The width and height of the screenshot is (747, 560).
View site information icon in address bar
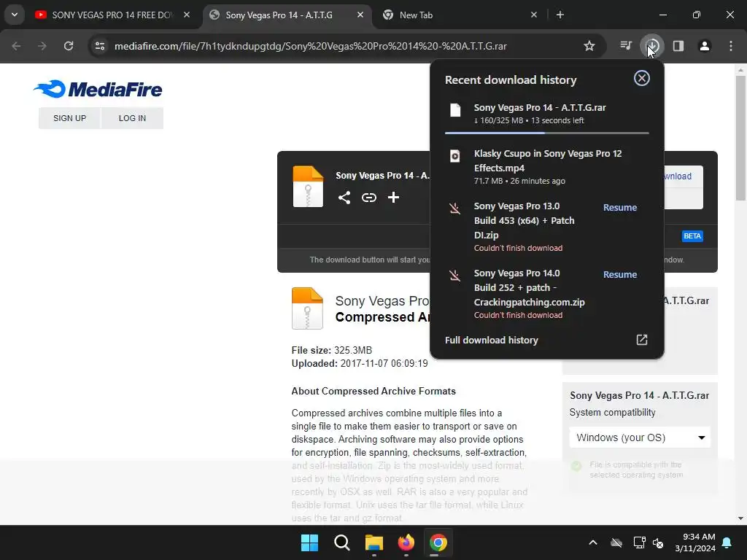tap(100, 46)
